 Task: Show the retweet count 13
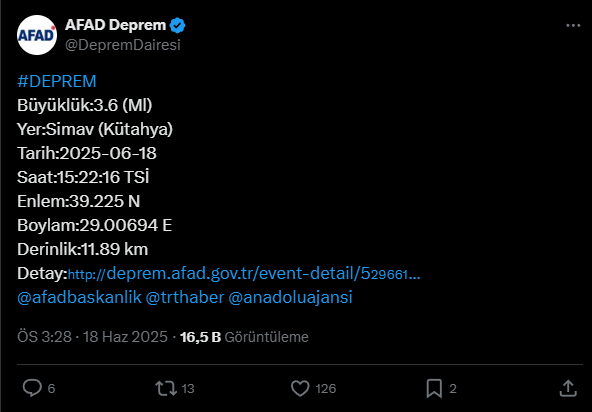(x=188, y=389)
